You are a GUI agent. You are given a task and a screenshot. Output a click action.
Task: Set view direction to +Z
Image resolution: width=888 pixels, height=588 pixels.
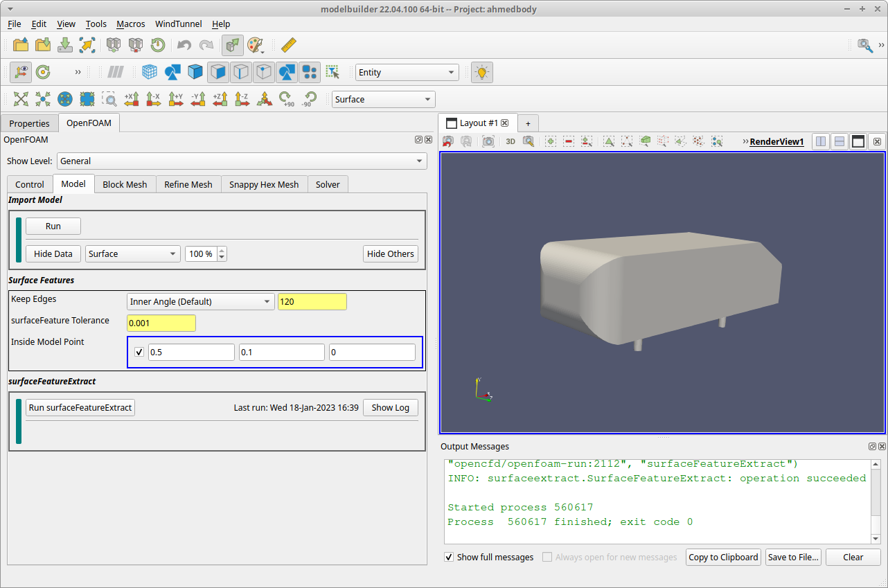pos(220,99)
